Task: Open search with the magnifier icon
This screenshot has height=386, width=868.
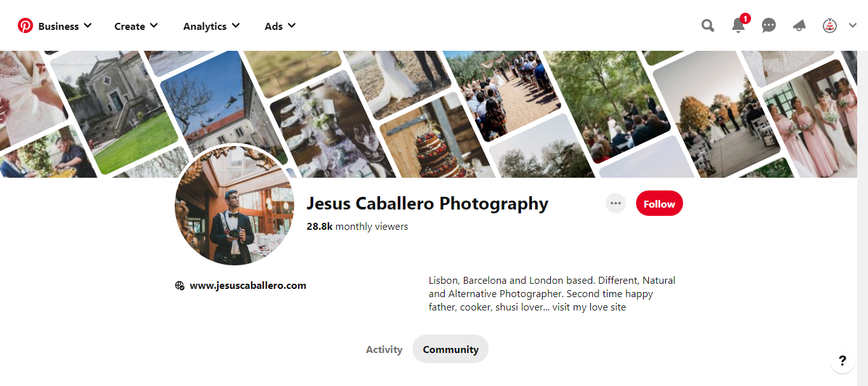Action: pyautogui.click(x=708, y=25)
